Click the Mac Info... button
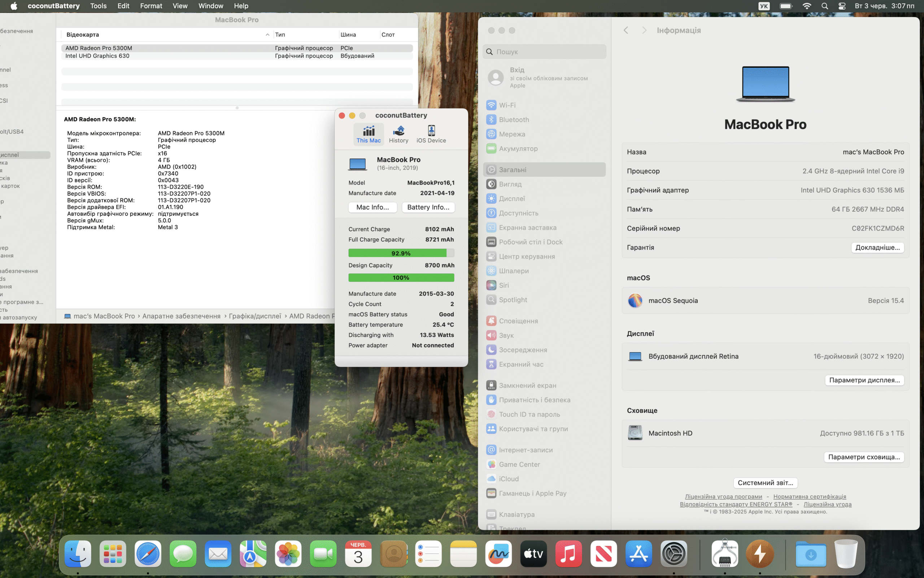This screenshot has height=578, width=924. click(372, 207)
